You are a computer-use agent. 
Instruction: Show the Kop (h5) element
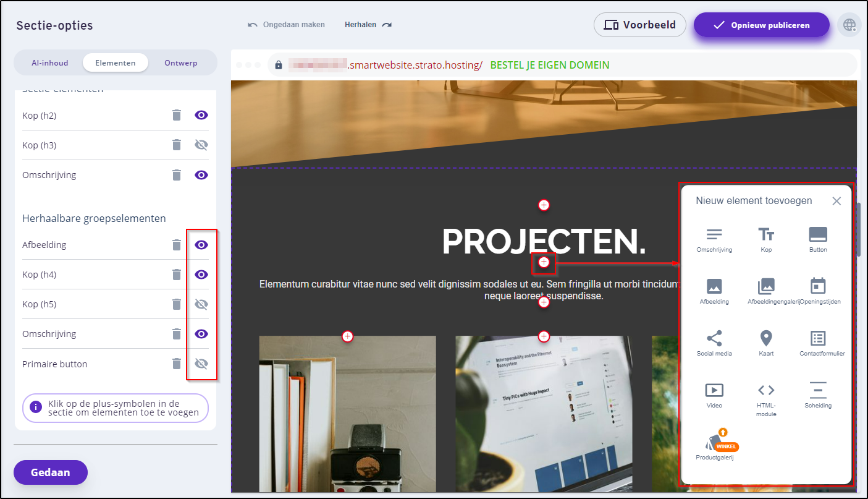[x=201, y=304]
